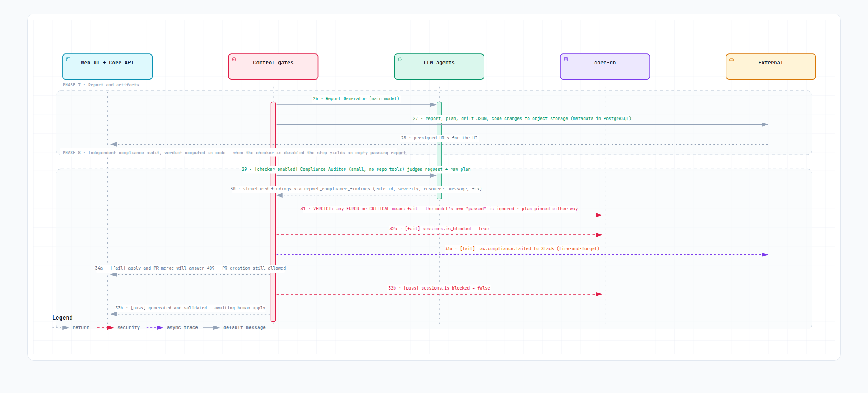Click purple arrowhead of message 33a at External

[765, 255]
